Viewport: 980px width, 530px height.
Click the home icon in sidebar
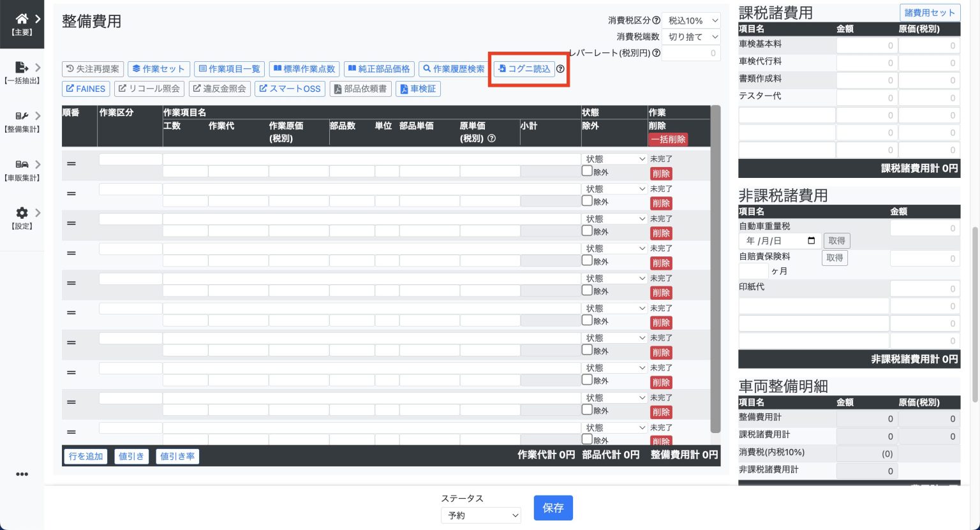(22, 19)
